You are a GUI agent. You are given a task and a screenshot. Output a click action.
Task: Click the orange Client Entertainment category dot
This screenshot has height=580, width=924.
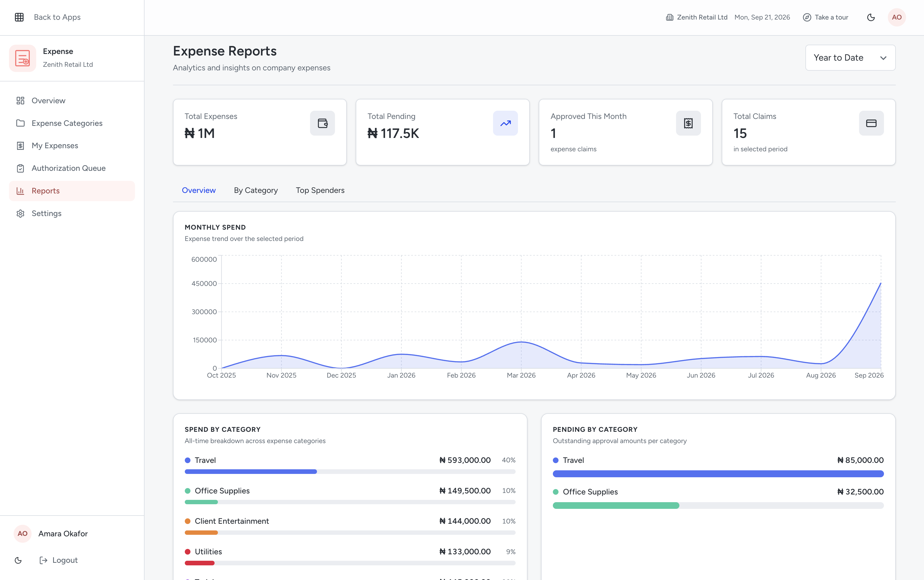pos(187,521)
